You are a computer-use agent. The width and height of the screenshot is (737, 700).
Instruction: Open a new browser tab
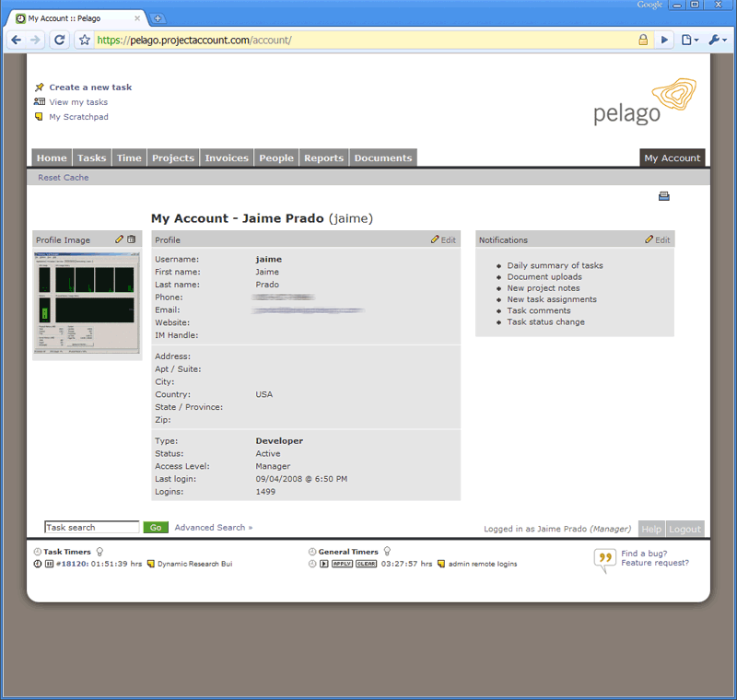pyautogui.click(x=158, y=18)
